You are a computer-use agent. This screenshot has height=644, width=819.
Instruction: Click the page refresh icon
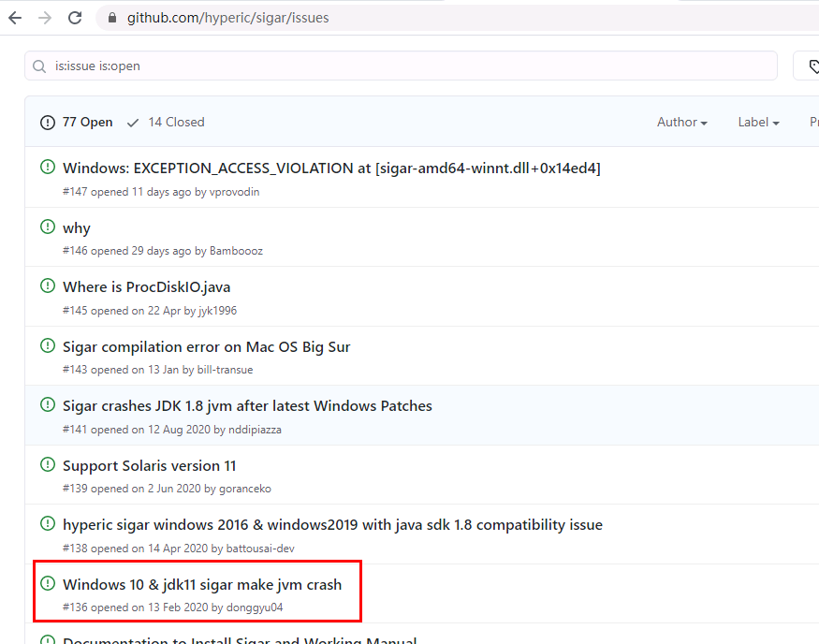(74, 17)
